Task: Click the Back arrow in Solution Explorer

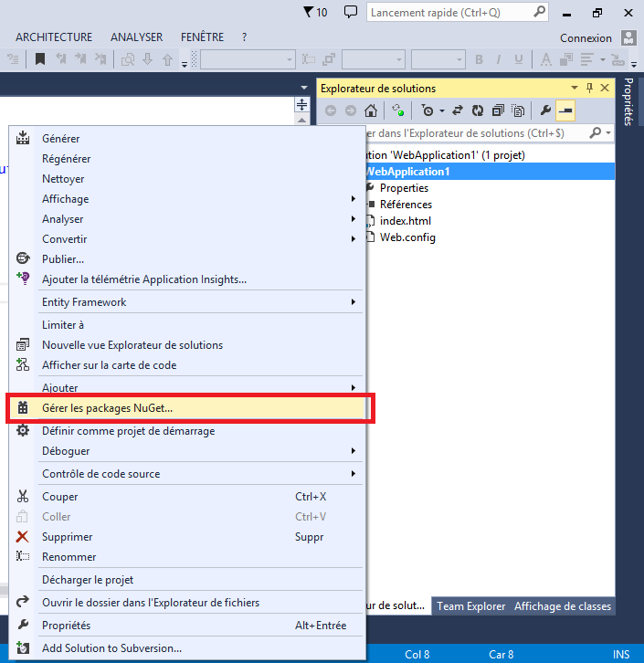Action: click(x=331, y=110)
